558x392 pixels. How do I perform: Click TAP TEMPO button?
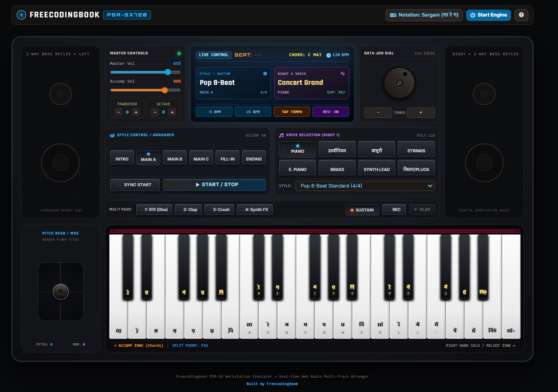coord(292,112)
